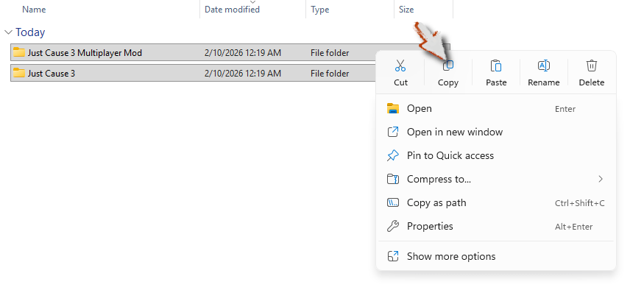Click sort arrow above Date modified
This screenshot has height=304, width=644.
tap(252, 2)
